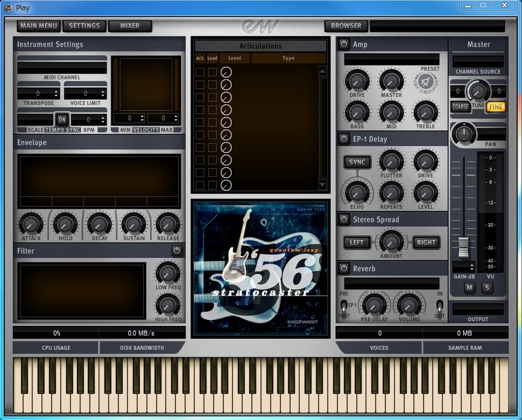Viewport: 522px width, 420px height.
Task: Check the first articulation Act. checkbox
Action: [200, 72]
